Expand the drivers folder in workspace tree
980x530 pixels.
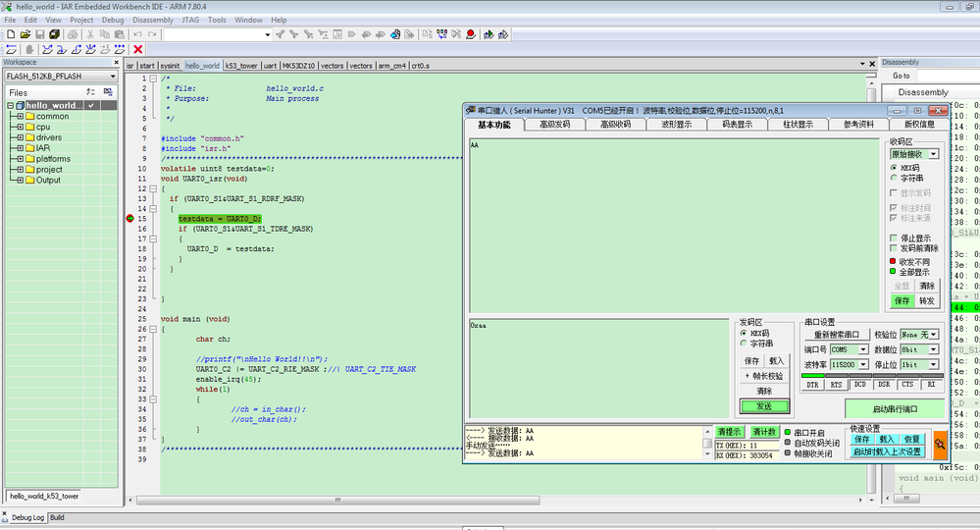pyautogui.click(x=20, y=137)
